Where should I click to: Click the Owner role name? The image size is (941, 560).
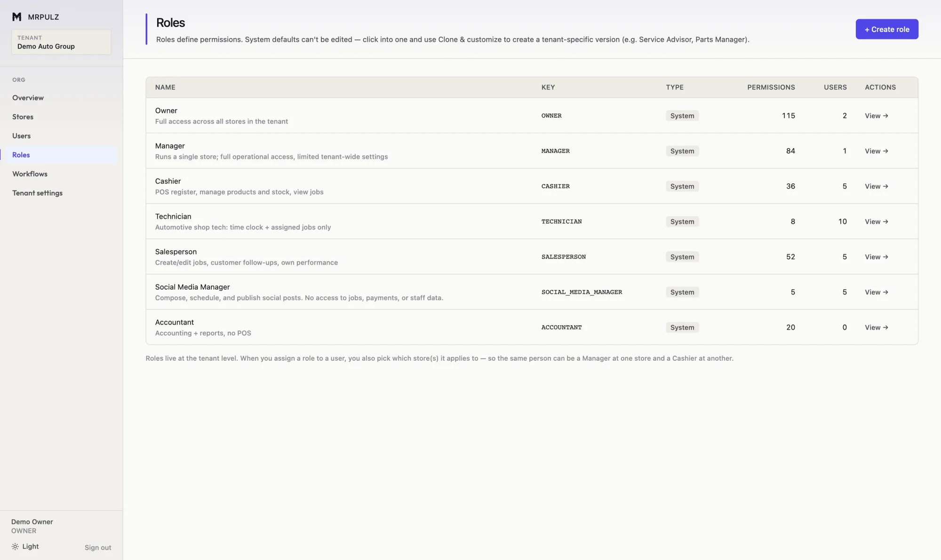(x=166, y=110)
